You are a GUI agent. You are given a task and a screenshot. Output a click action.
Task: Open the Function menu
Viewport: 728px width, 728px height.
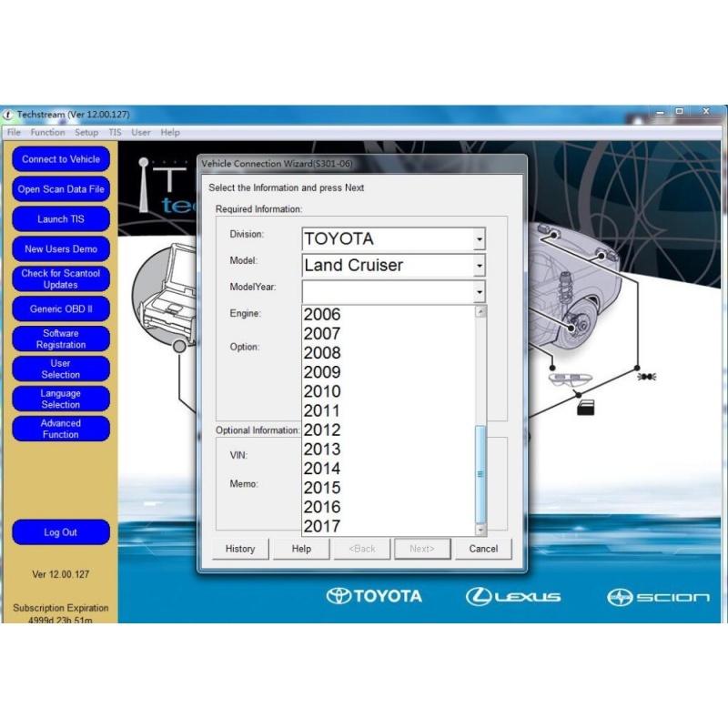(x=48, y=132)
